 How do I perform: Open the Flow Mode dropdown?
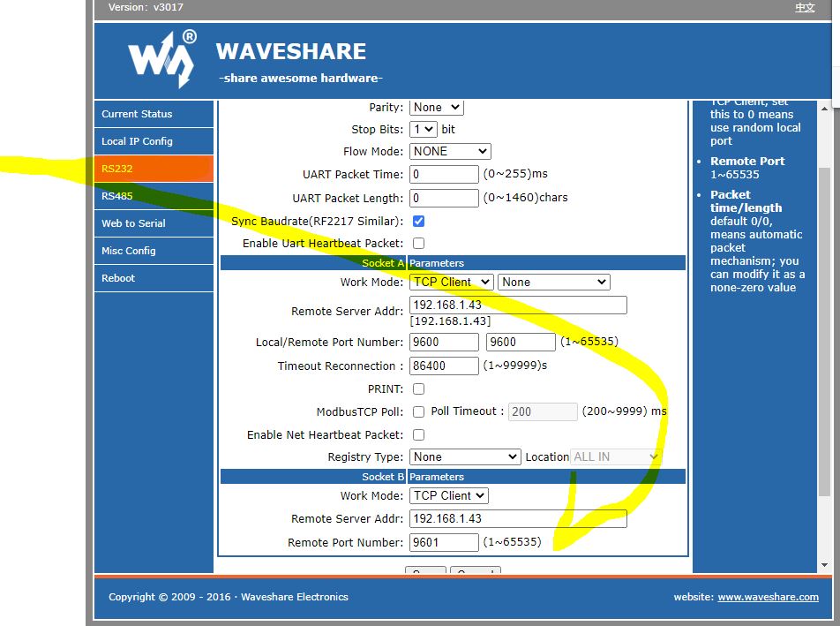pos(450,151)
